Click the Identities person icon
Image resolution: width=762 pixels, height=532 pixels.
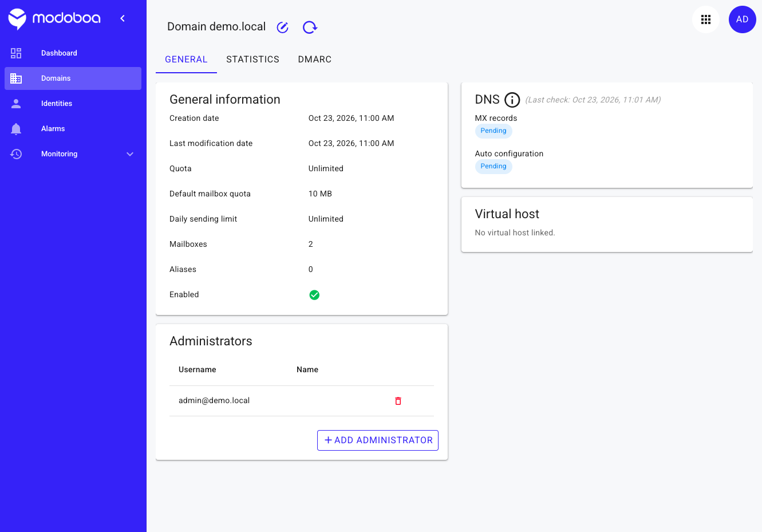coord(16,104)
